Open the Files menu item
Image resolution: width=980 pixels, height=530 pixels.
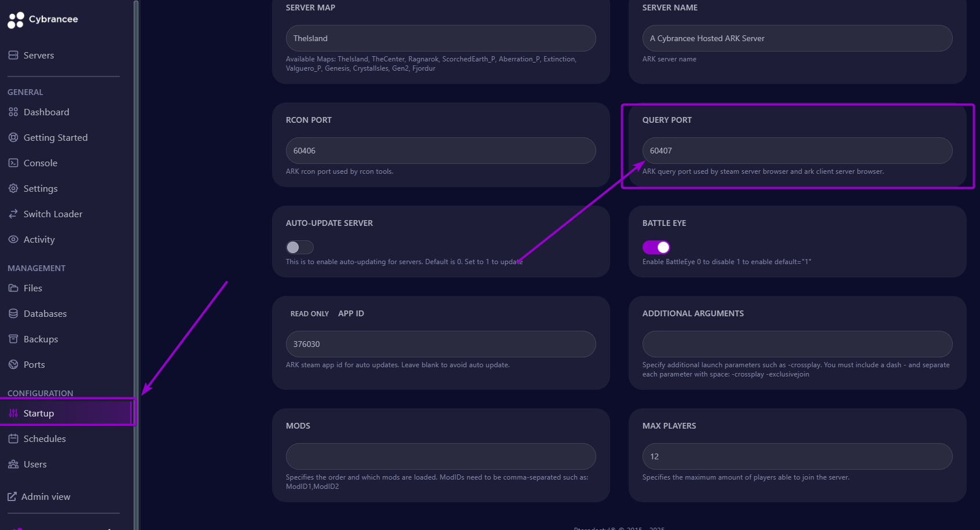pos(32,288)
